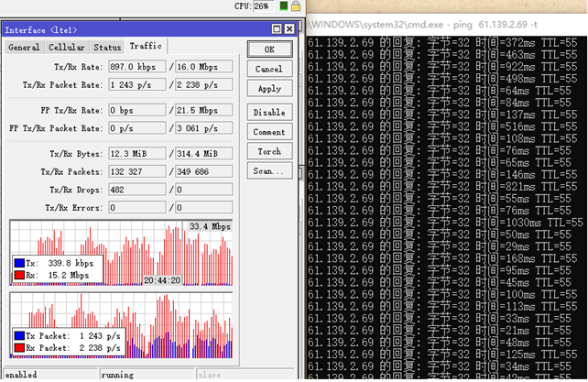Click the Cancel button

tap(268, 69)
